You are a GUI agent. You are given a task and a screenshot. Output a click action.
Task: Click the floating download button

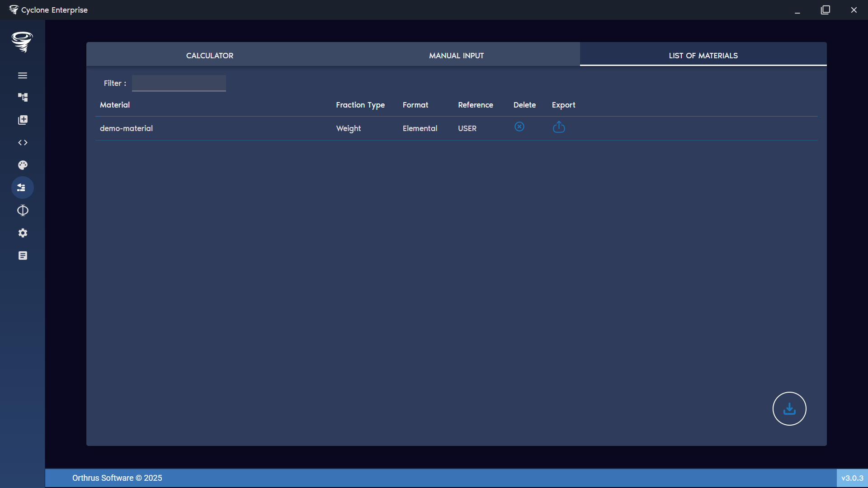click(x=789, y=408)
